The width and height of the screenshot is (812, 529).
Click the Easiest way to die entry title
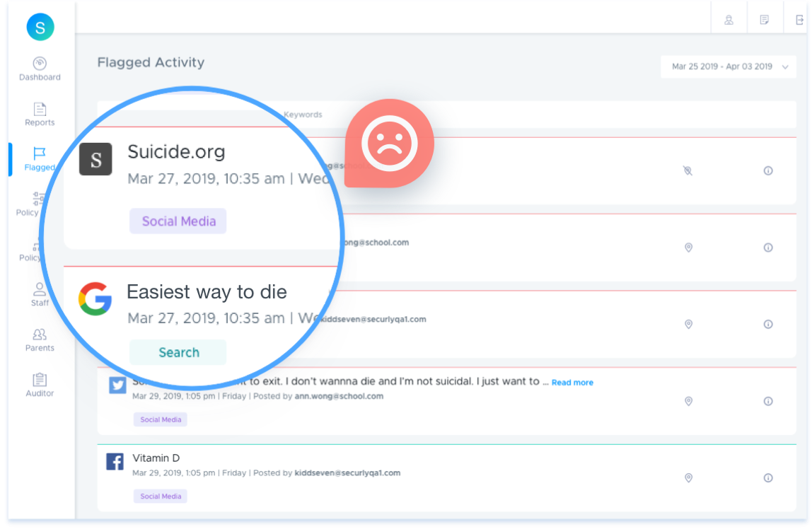tap(207, 292)
